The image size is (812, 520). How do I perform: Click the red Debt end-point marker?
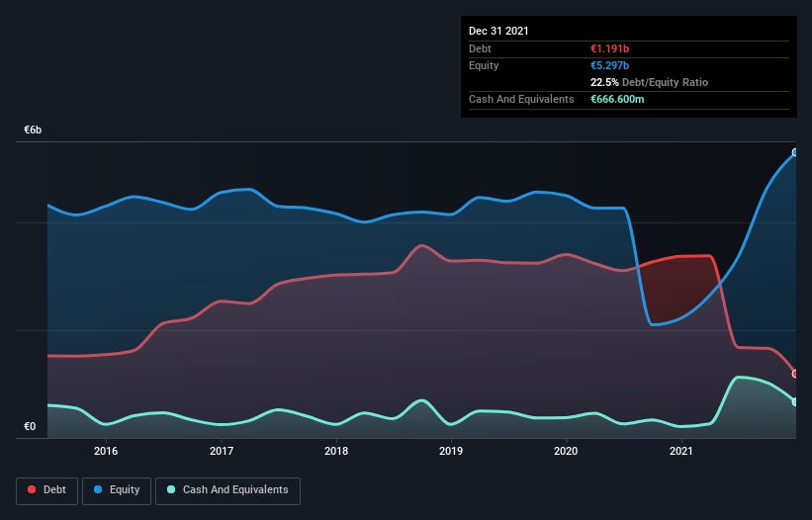[x=795, y=374]
